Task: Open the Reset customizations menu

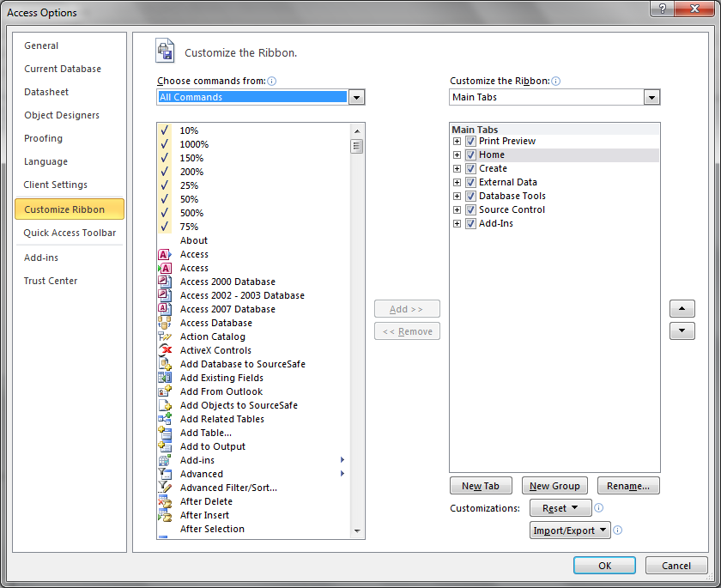Action: [560, 508]
